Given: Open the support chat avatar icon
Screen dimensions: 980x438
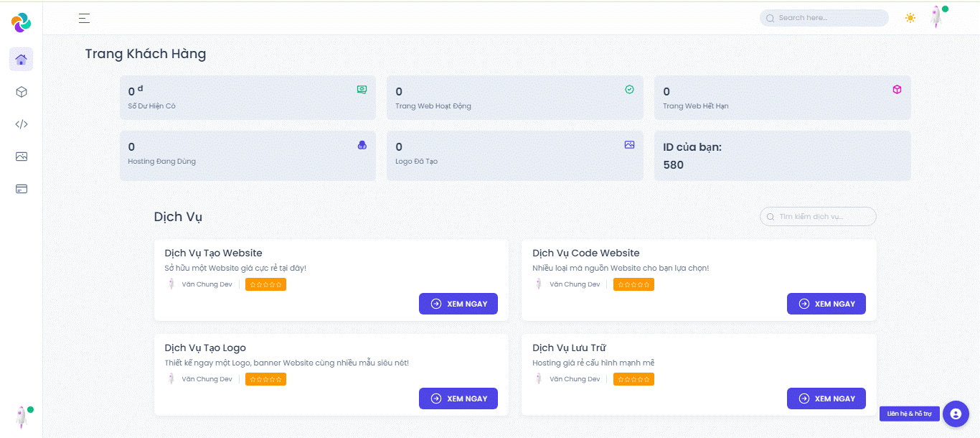Looking at the screenshot, I should coord(956,414).
